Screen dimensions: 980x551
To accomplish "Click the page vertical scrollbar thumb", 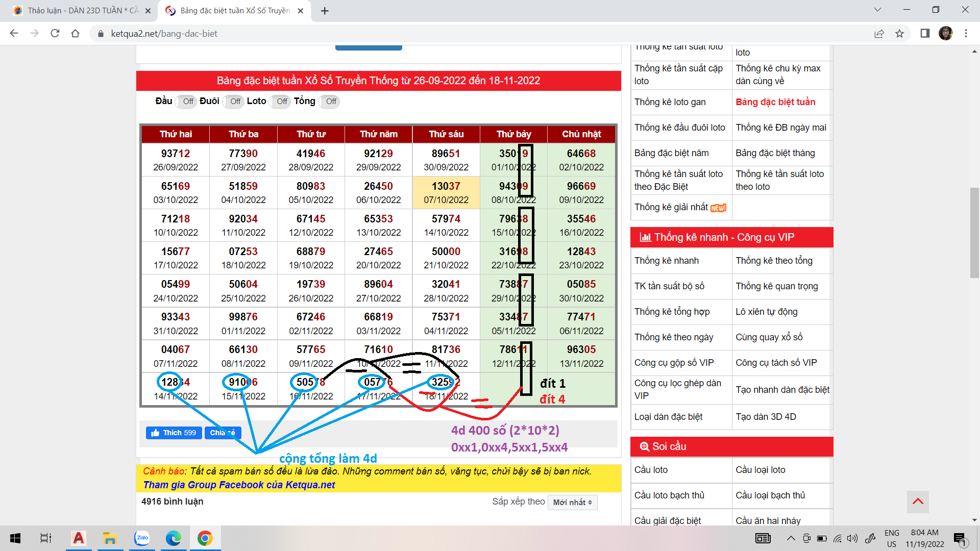I will point(974,232).
